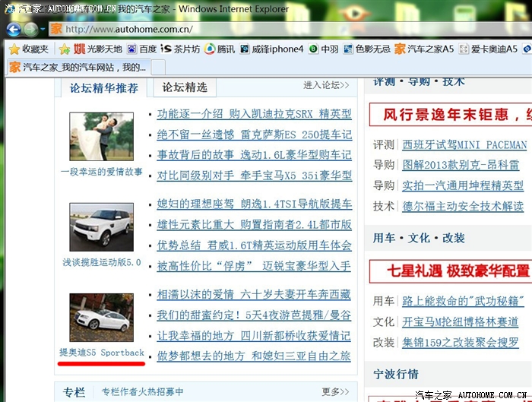Open 功能逐一介绍 购入凯迪拉克SRX post
This screenshot has width=532, height=402.
(x=254, y=114)
